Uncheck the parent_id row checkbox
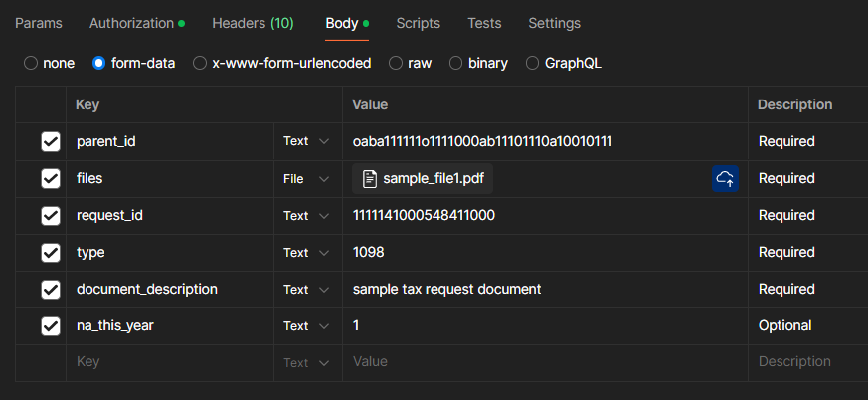The image size is (868, 400). (x=51, y=142)
